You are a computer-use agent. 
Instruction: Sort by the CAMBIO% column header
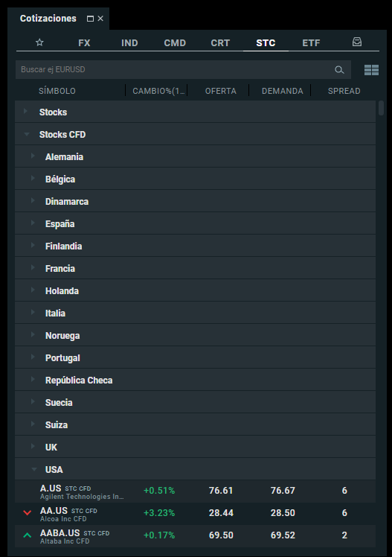(158, 91)
